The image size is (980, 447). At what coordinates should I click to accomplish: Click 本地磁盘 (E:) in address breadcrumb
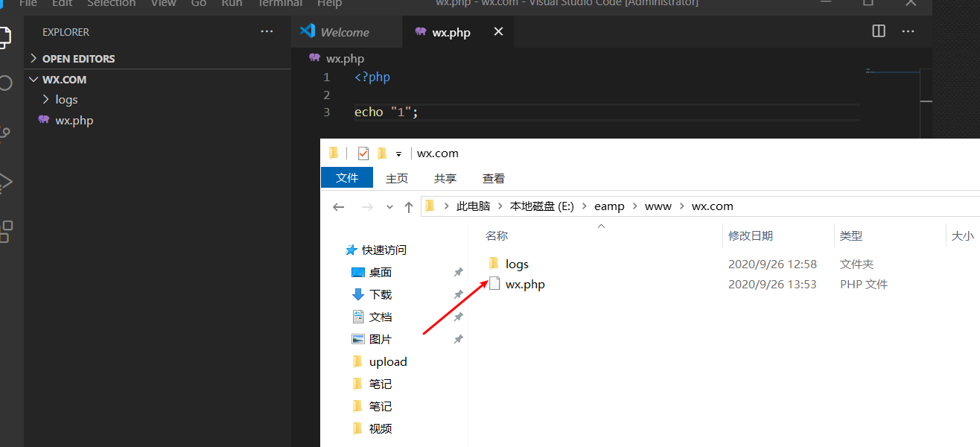(x=541, y=206)
